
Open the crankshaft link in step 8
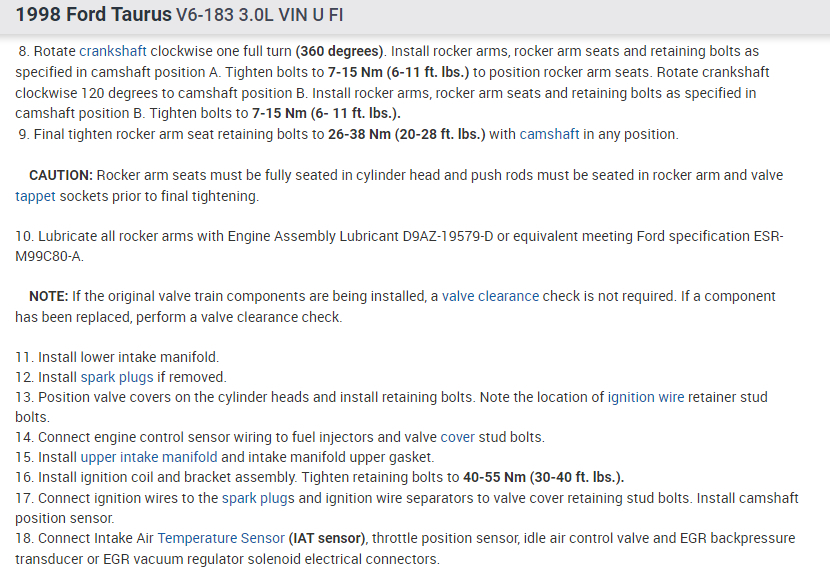(x=113, y=50)
